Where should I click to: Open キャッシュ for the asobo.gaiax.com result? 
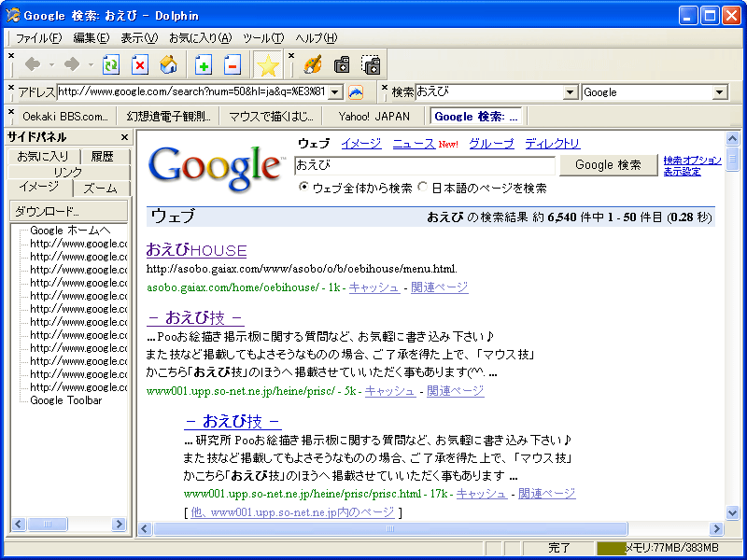point(374,287)
